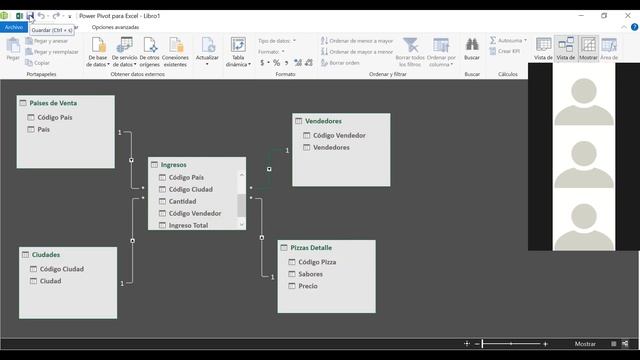Screen dimensions: 640x360
Task: Click the Guardar save icon
Action: pyautogui.click(x=30, y=16)
